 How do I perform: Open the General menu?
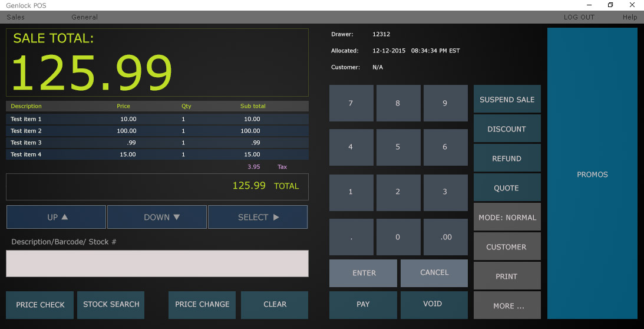[84, 17]
